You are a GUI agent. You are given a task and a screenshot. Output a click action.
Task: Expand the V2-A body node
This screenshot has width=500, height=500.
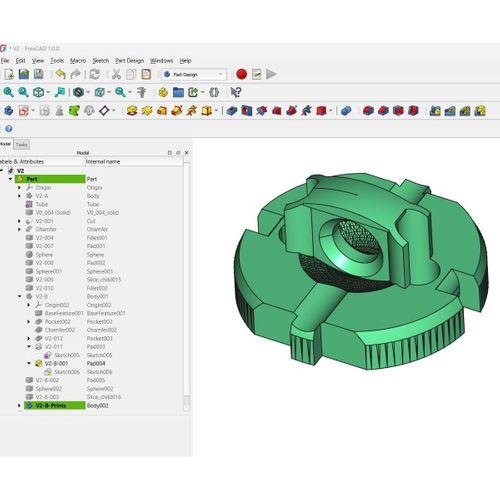[19, 196]
